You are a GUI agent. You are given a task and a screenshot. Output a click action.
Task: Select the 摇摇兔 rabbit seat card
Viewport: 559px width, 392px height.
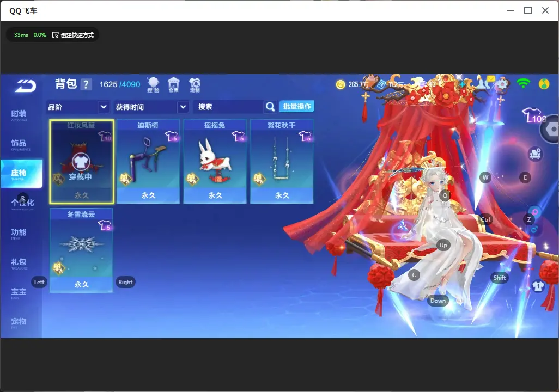click(x=215, y=162)
